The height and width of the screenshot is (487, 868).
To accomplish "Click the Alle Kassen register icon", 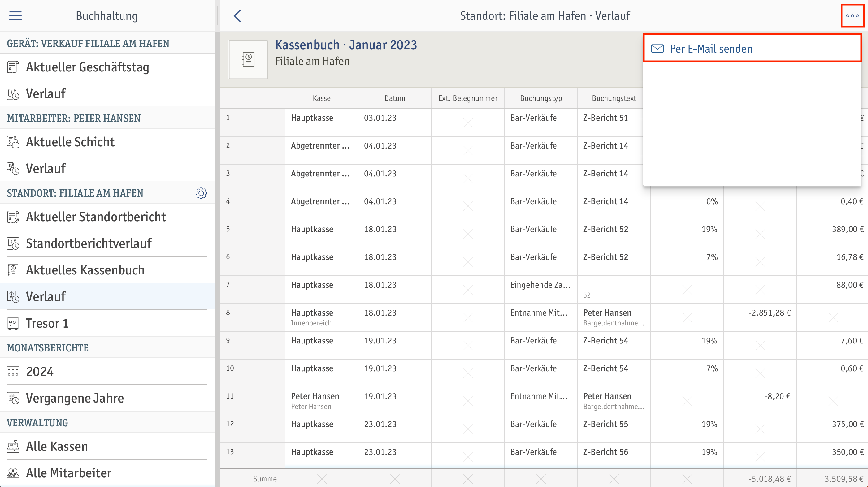I will coord(13,446).
